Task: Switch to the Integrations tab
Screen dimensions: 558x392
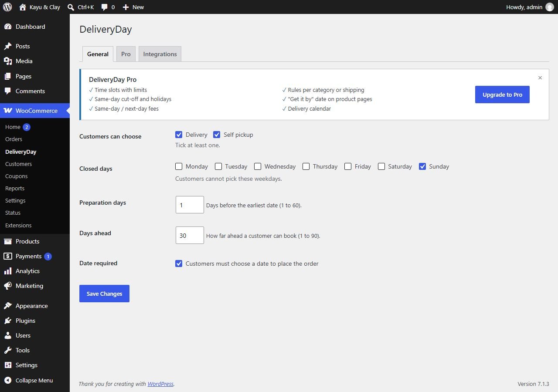Action: (x=160, y=54)
